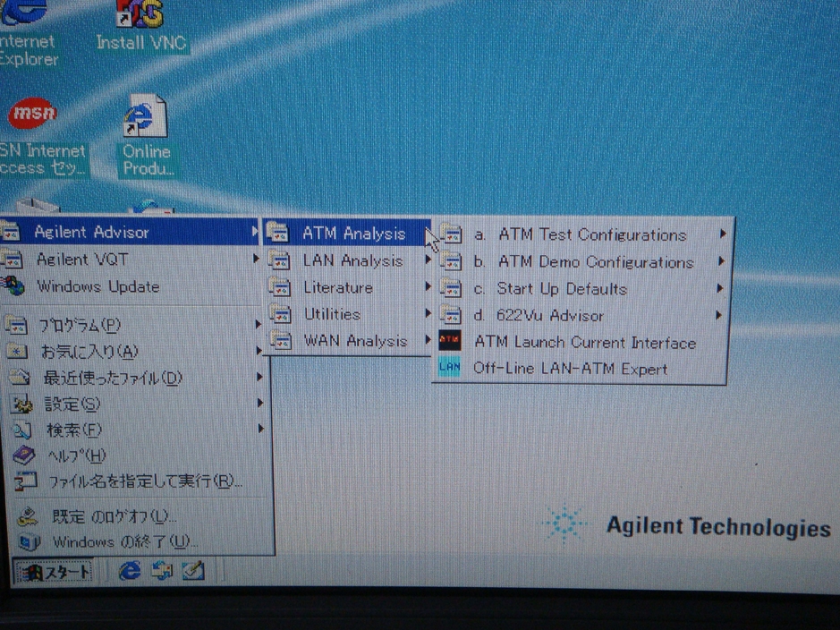The image size is (840, 630).
Task: Open Start Up Defaults entry
Action: coord(582,289)
